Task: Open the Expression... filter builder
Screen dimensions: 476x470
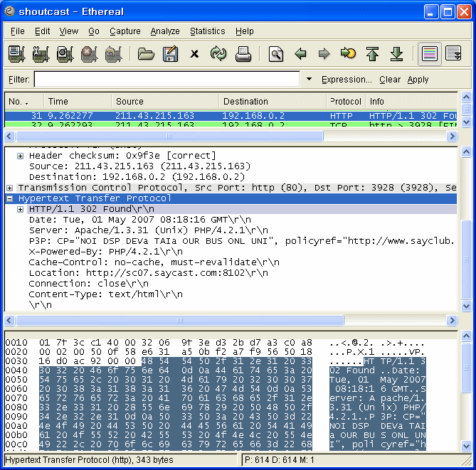Action: 347,80
